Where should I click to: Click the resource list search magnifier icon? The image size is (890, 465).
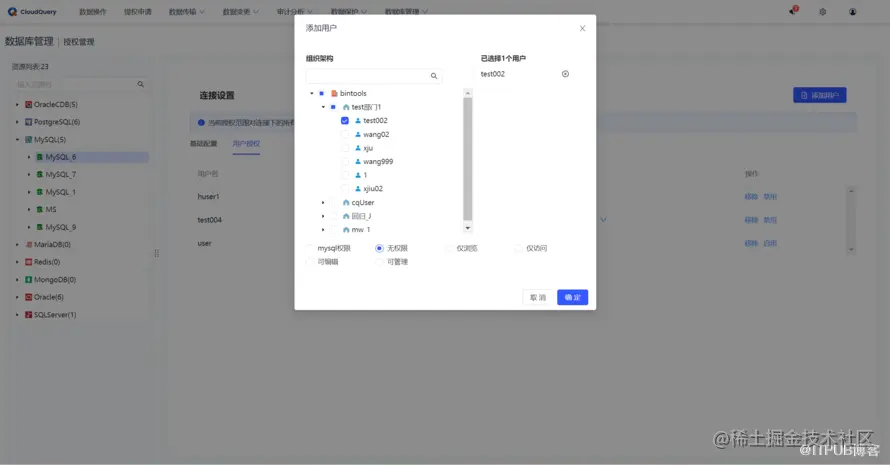coord(140,84)
